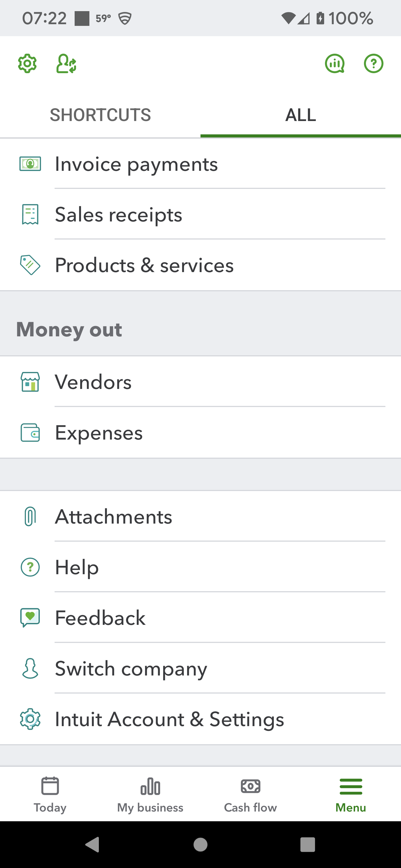Open Intuit Account & Settings
The image size is (401, 868).
[x=169, y=719]
